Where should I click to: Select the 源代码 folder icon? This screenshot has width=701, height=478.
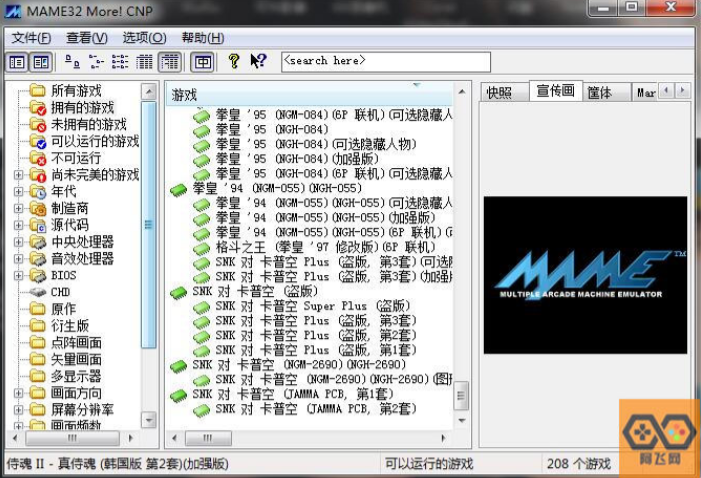pos(38,225)
